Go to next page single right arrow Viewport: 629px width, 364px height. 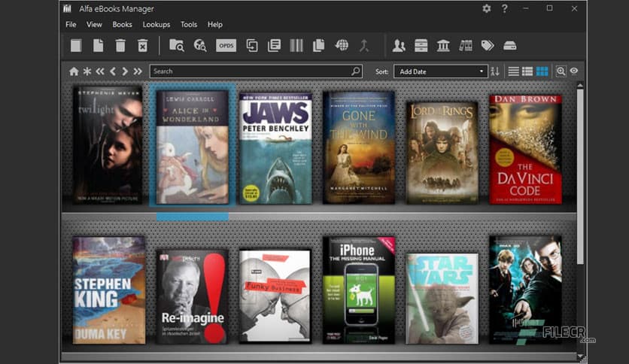click(125, 71)
